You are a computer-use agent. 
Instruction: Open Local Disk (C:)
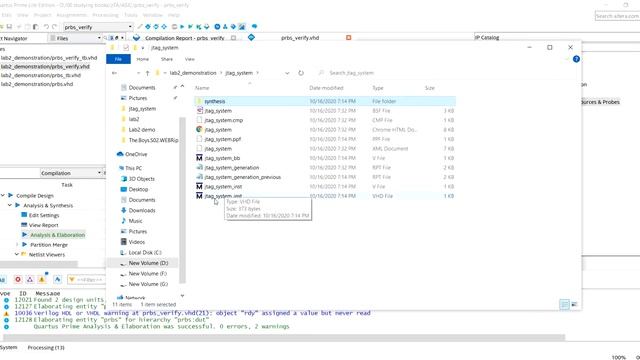[x=145, y=252]
